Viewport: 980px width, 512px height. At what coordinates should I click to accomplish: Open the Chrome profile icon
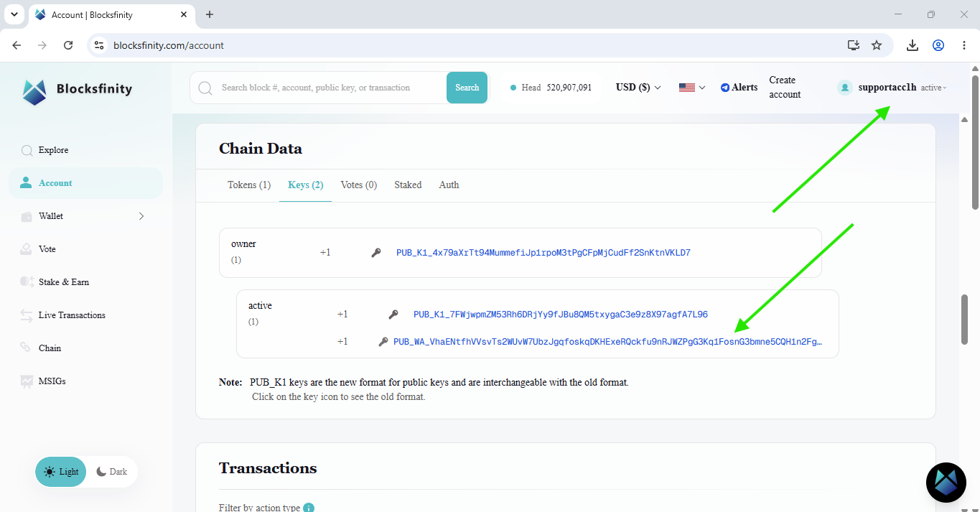938,45
